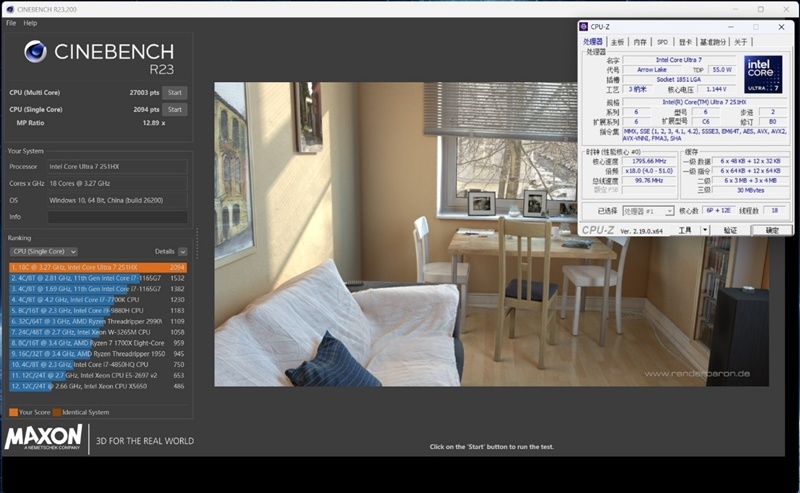Click the Cores x GHz value 18 Cores @ 3.27 GHz
Viewport: 800px width, 493px height.
point(117,183)
